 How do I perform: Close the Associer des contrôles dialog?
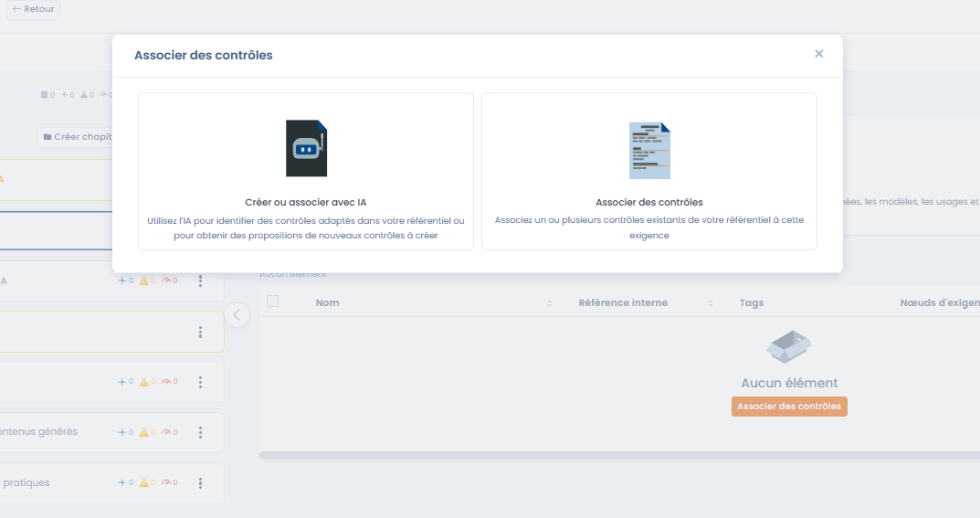click(x=819, y=54)
